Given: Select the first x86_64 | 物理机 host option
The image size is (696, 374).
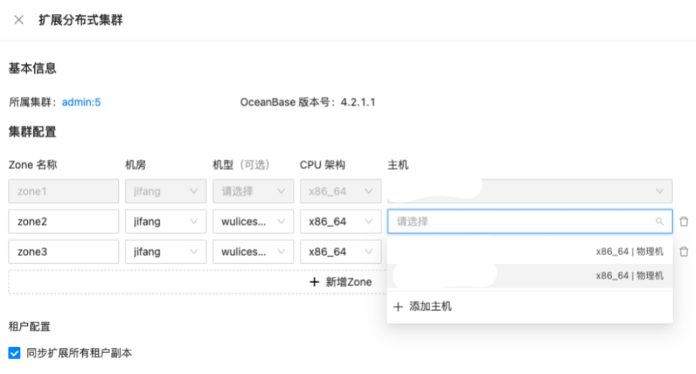Looking at the screenshot, I should 530,252.
